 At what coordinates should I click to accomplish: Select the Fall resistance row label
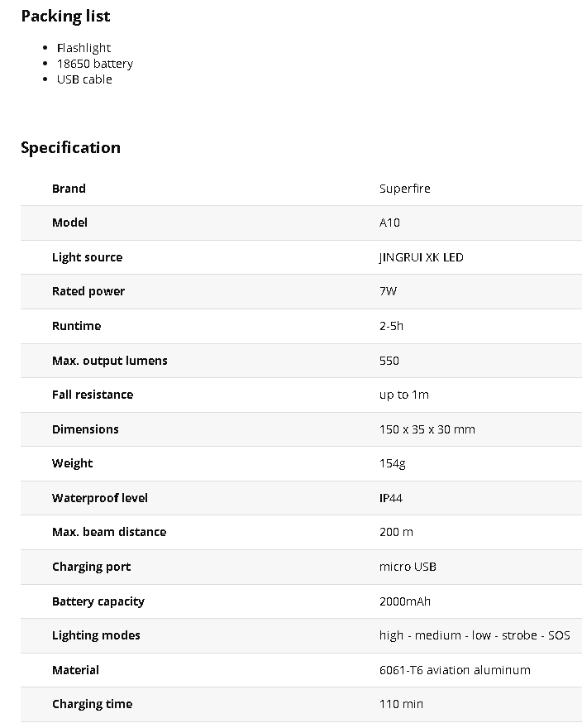[x=92, y=395]
